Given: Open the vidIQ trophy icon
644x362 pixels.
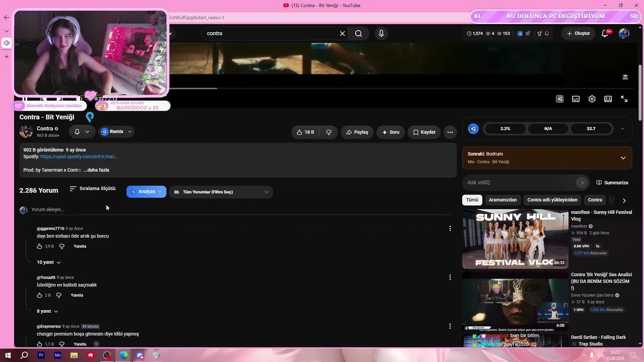Looking at the screenshot, I should (539, 34).
